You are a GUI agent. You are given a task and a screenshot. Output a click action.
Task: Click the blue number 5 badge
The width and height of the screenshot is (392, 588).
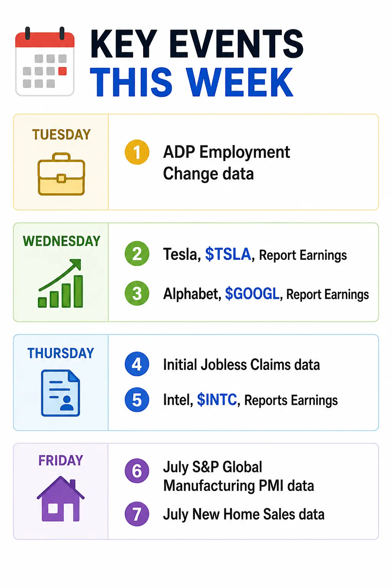point(137,400)
